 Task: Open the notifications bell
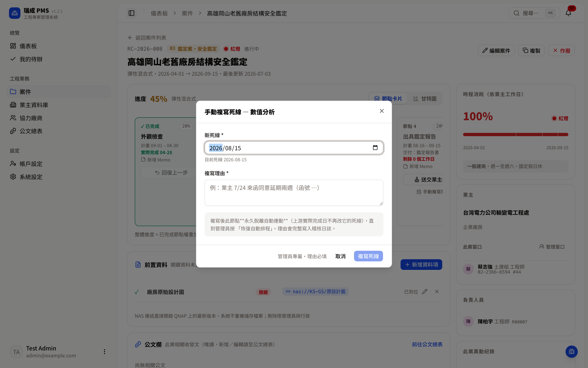tap(568, 13)
